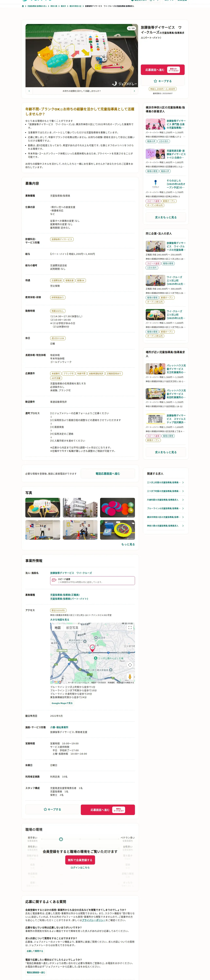Click 電話応募画面へ進む FAQ button at bottom
Viewport: 210px width, 980px height.
coord(36,972)
